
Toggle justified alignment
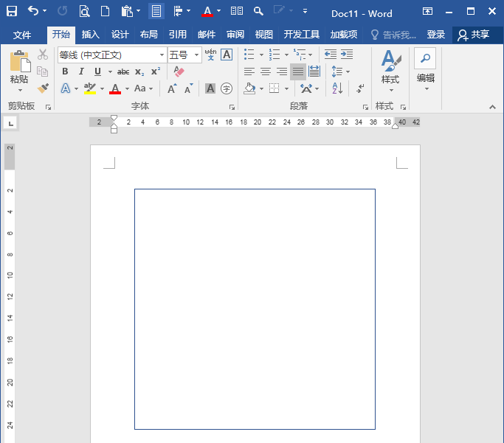298,71
